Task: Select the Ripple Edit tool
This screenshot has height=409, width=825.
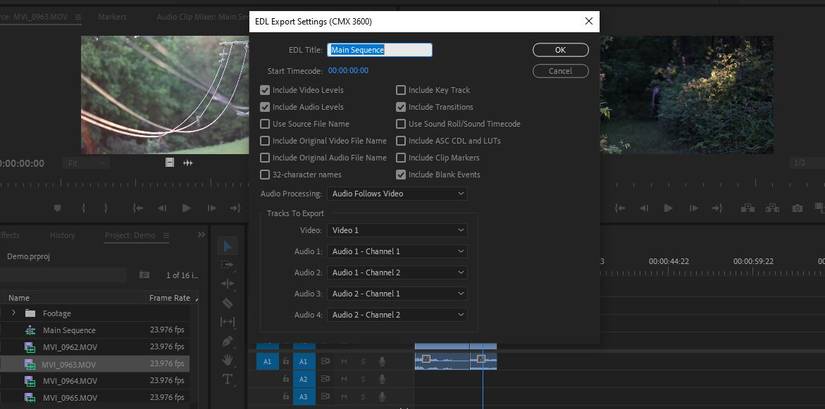Action: click(228, 284)
